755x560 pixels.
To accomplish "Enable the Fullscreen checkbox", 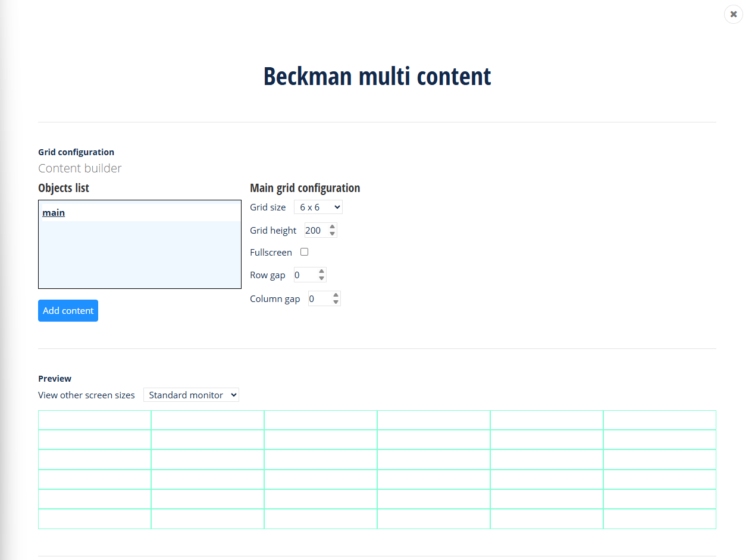I will pyautogui.click(x=304, y=251).
